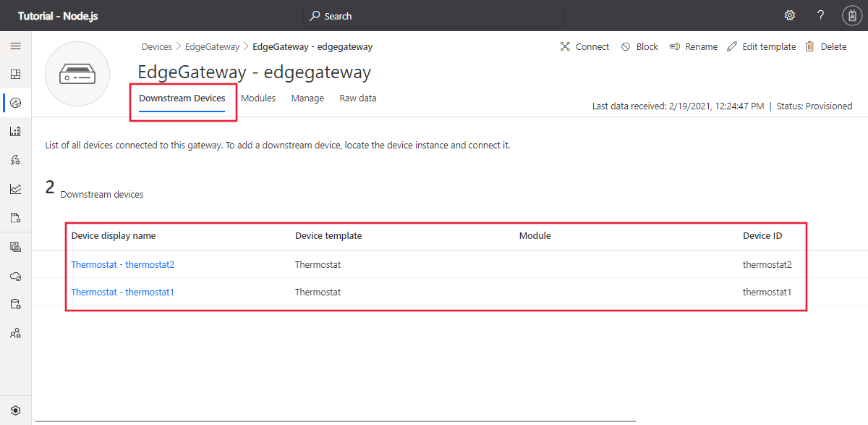Open the Dashboard icon in sidebar
Image resolution: width=868 pixels, height=425 pixels.
tap(15, 74)
